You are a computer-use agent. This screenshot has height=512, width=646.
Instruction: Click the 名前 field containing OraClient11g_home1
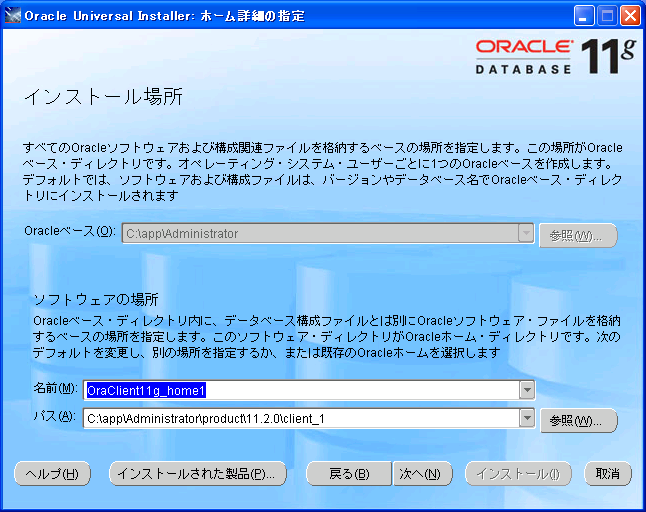pyautogui.click(x=300, y=390)
